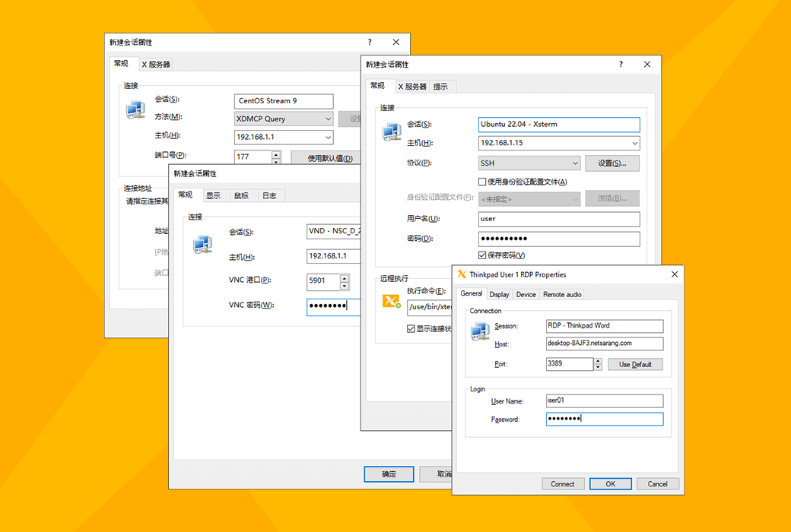The width and height of the screenshot is (791, 532).
Task: Close the CentOS session properties dialog
Action: tap(396, 42)
